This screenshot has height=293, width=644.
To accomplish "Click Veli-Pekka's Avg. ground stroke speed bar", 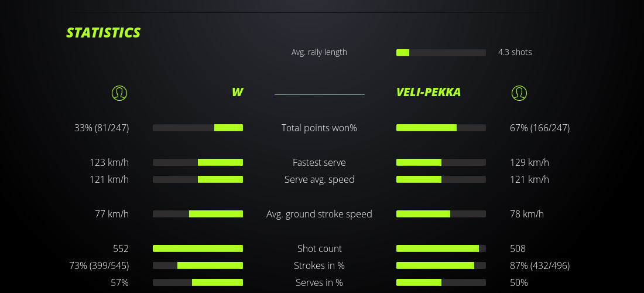I will [x=441, y=214].
